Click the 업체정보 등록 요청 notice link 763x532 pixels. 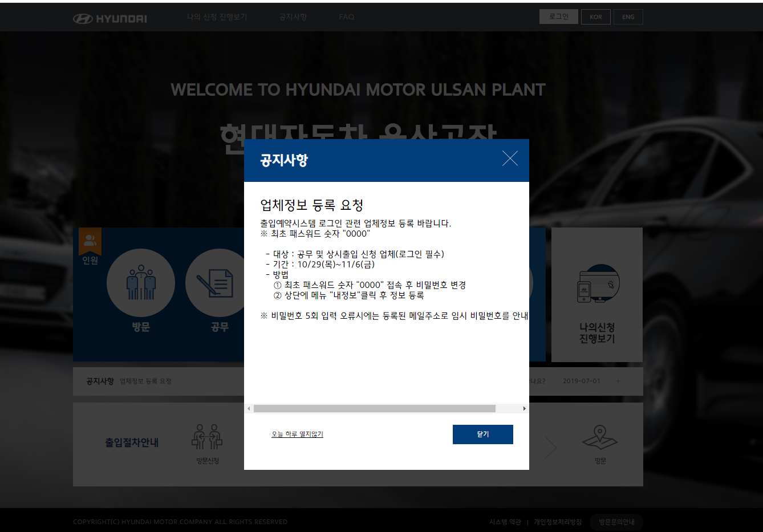(145, 381)
